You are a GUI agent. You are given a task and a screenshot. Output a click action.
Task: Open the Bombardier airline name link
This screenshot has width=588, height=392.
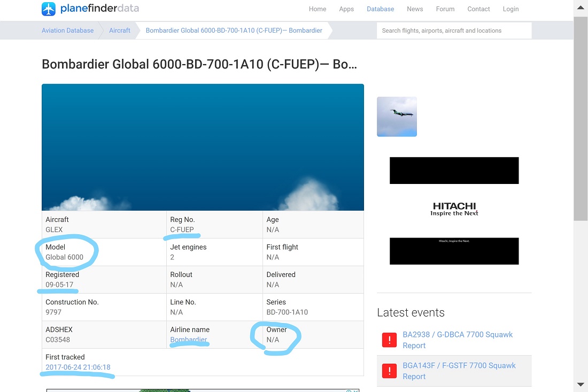(189, 340)
